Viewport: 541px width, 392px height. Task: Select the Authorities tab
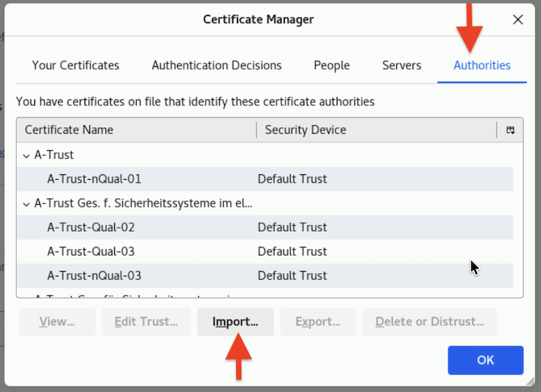click(x=481, y=66)
